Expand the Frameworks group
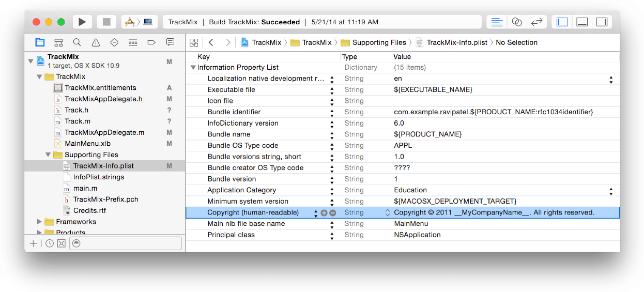644x292 pixels. point(39,222)
